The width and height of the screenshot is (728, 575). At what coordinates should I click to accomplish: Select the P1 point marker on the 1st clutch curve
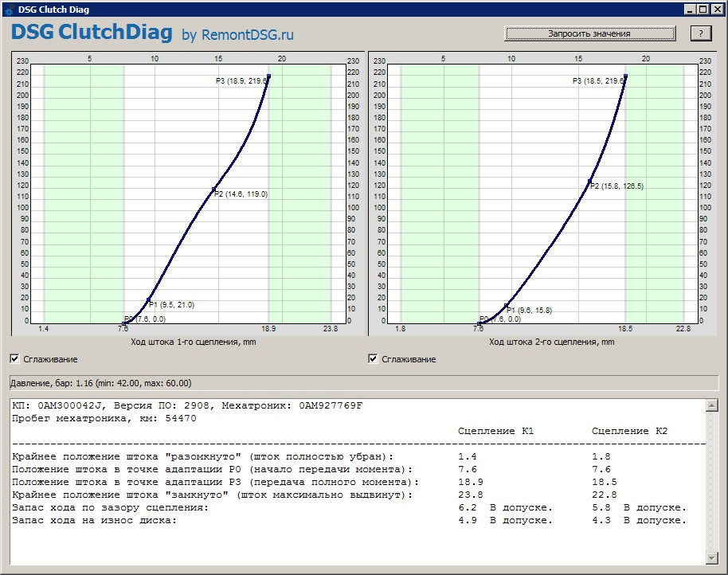(x=149, y=299)
